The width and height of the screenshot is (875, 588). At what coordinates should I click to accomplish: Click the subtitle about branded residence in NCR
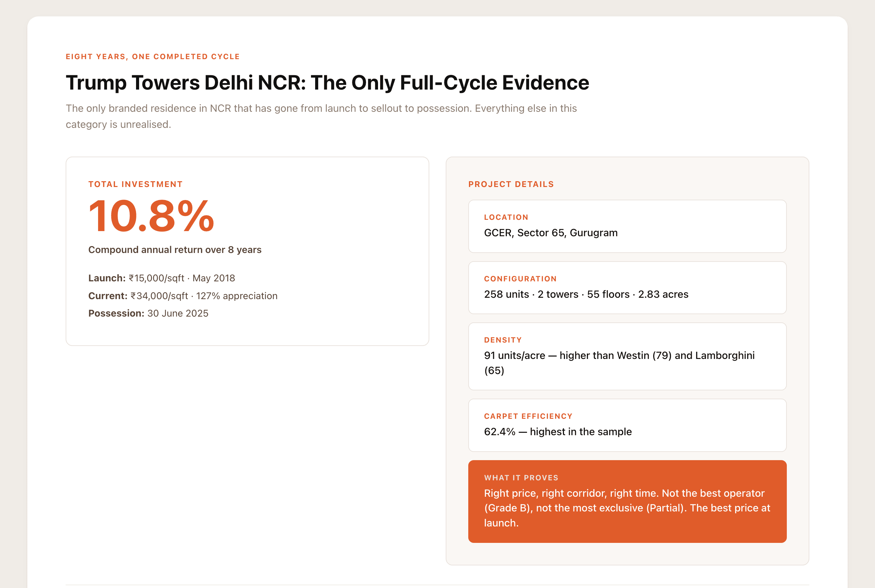click(x=321, y=116)
